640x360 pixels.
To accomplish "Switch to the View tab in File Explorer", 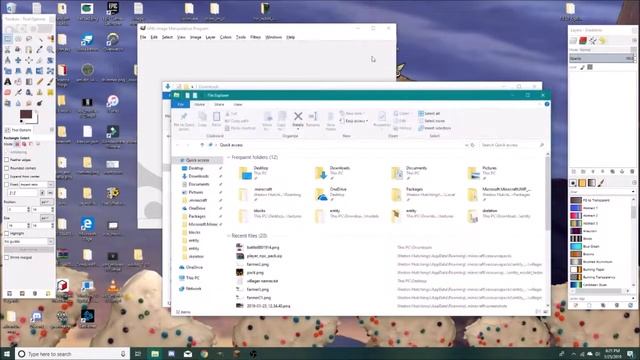I will 238,104.
